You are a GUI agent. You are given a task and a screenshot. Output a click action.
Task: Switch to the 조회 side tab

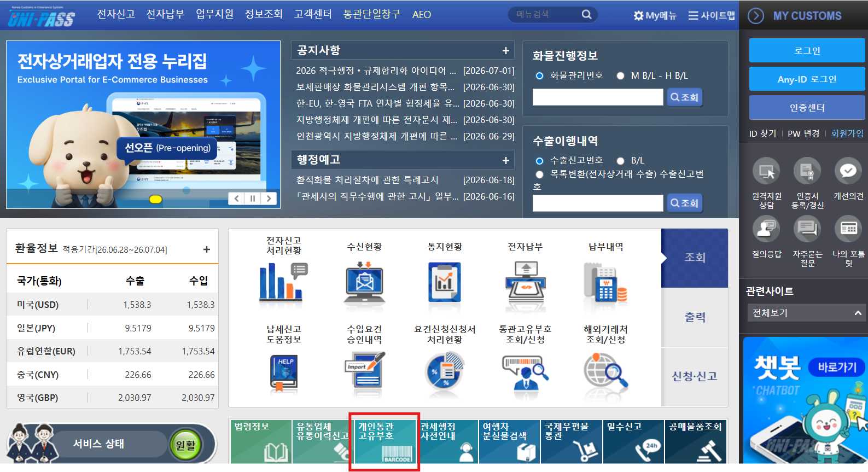695,258
